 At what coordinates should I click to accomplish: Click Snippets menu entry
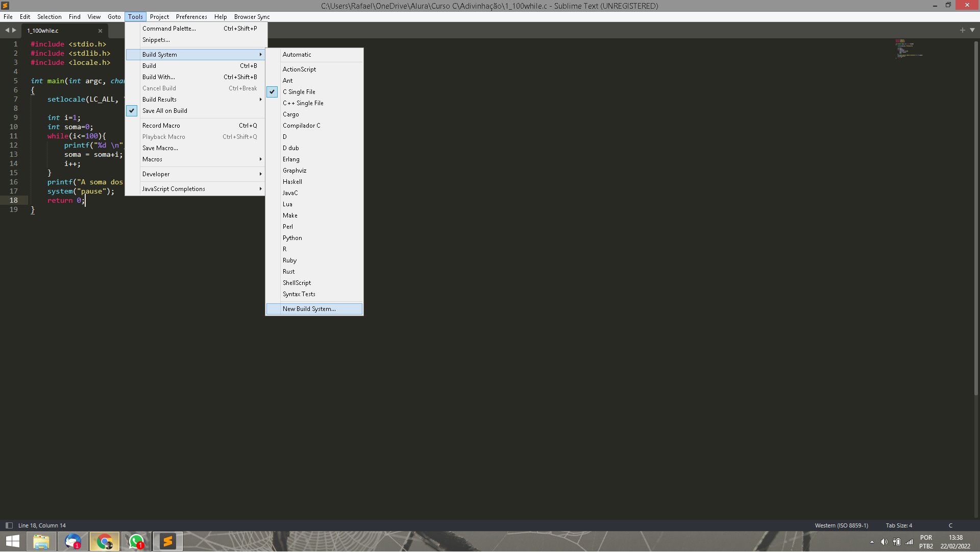click(x=196, y=40)
